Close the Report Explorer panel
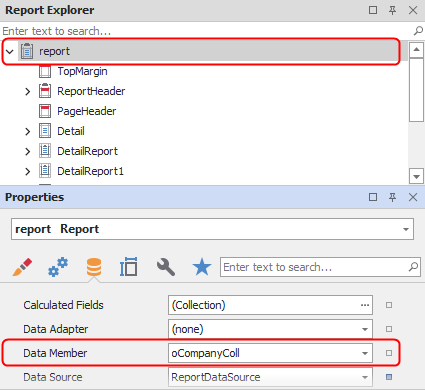Image resolution: width=425 pixels, height=390 pixels. pyautogui.click(x=413, y=10)
